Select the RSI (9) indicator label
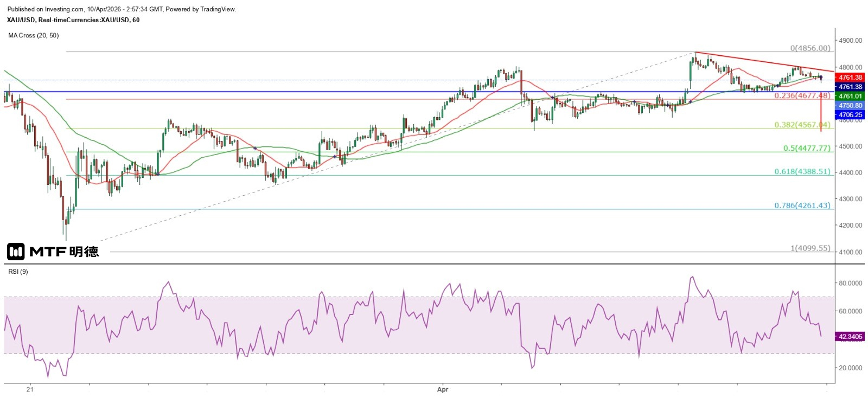This screenshot has height=398, width=868. 18,272
